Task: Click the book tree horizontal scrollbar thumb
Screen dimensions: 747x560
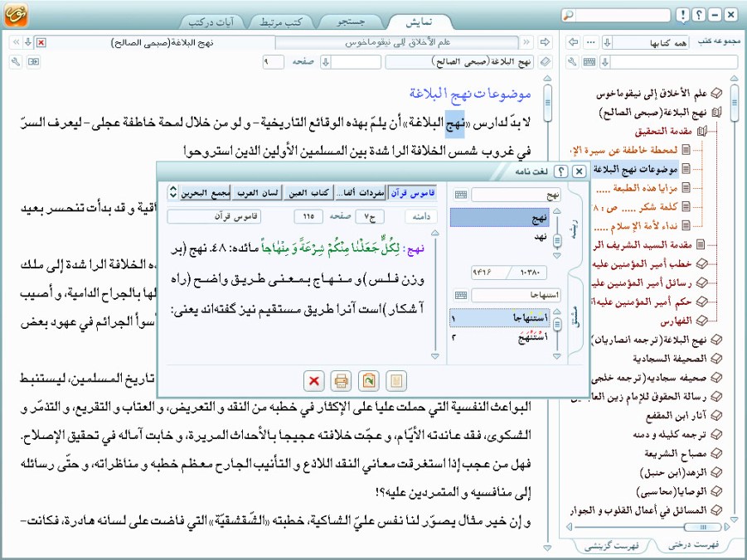Action: pyautogui.click(x=703, y=527)
